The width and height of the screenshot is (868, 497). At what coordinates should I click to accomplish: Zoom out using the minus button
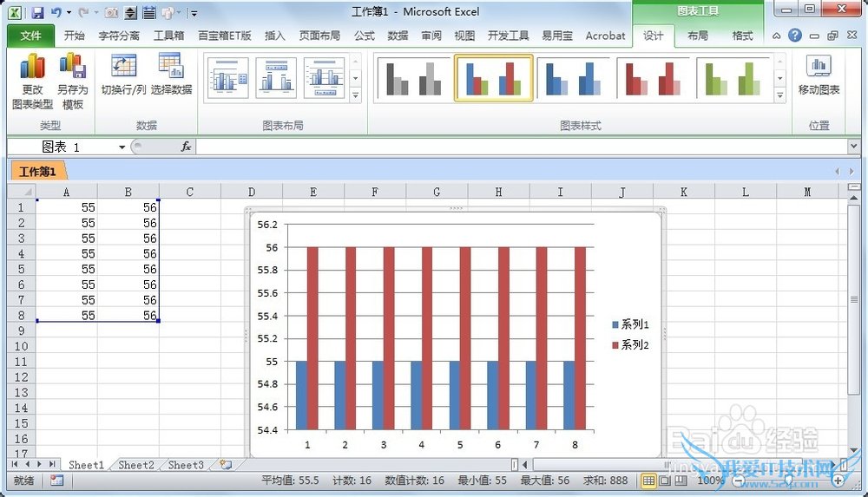(738, 481)
